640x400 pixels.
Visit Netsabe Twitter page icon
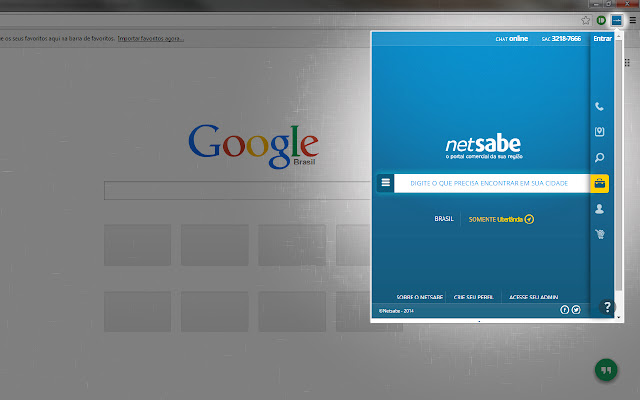[576, 310]
